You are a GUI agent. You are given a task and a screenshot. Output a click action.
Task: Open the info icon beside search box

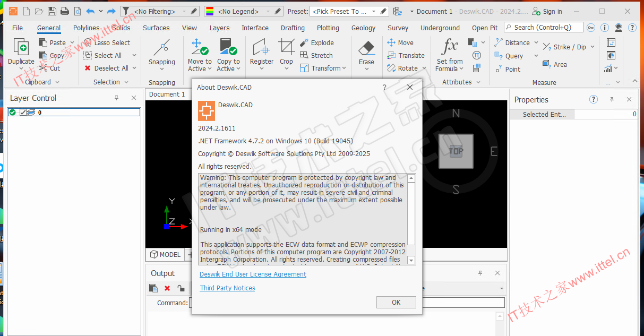coord(605,28)
